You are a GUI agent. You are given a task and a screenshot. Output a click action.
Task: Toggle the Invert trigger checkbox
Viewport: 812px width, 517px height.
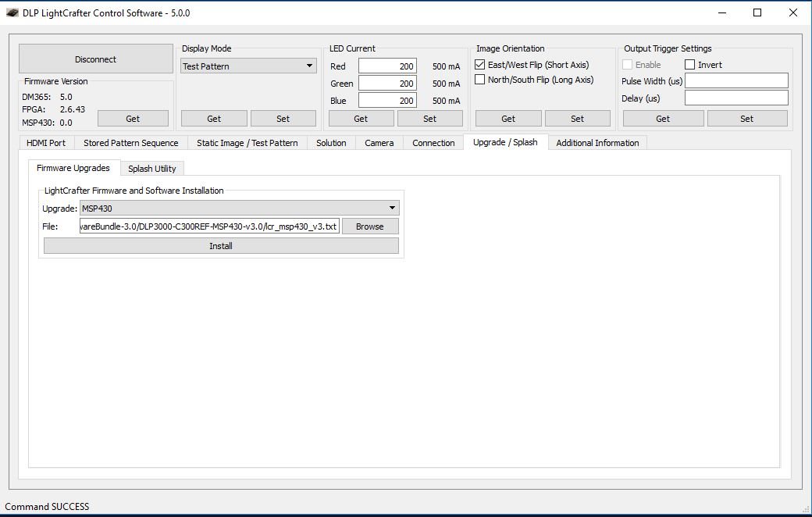(x=689, y=65)
